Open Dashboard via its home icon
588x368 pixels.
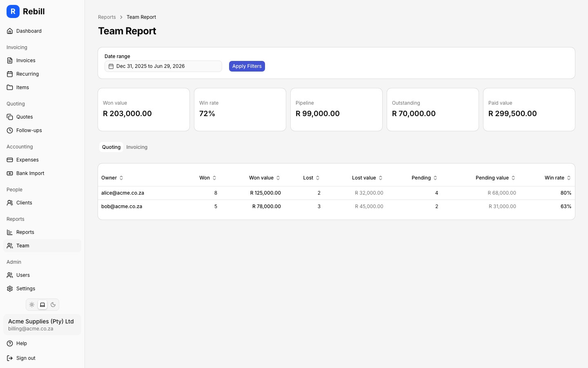pos(10,31)
